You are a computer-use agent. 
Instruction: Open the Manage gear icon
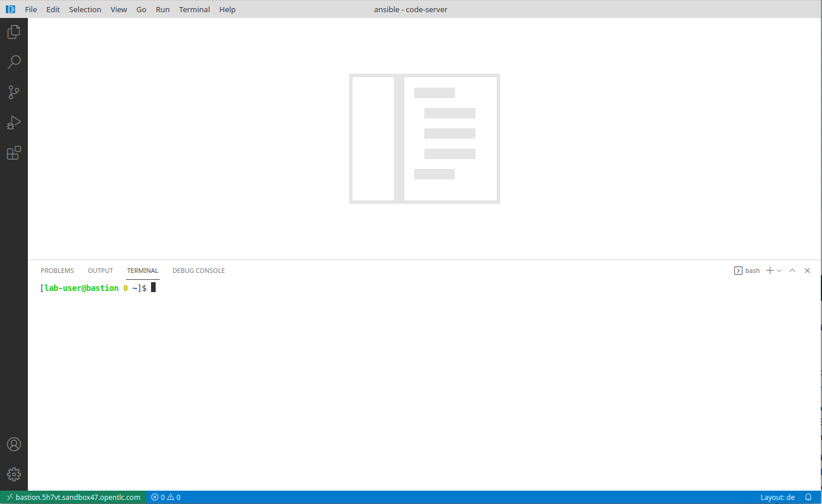(14, 474)
